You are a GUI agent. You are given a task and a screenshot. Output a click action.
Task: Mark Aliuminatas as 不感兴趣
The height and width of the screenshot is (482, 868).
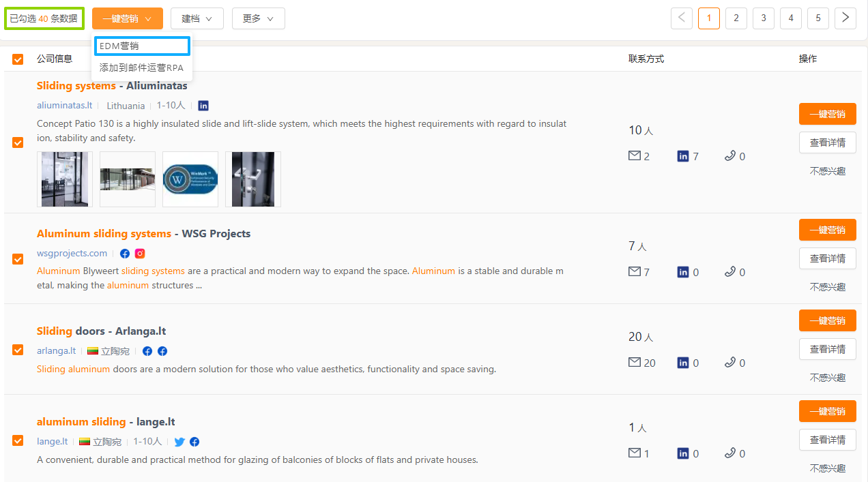[828, 171]
